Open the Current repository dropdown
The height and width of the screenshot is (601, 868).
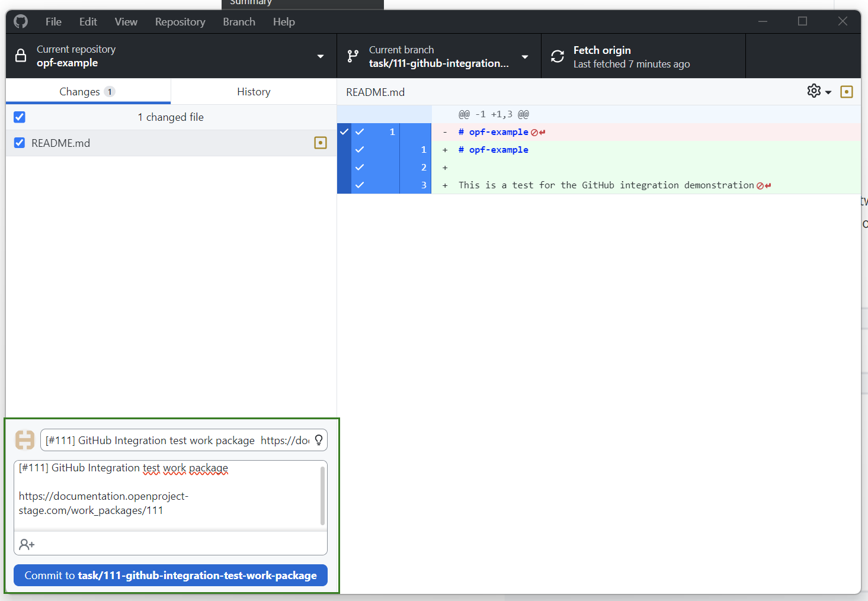pyautogui.click(x=319, y=56)
